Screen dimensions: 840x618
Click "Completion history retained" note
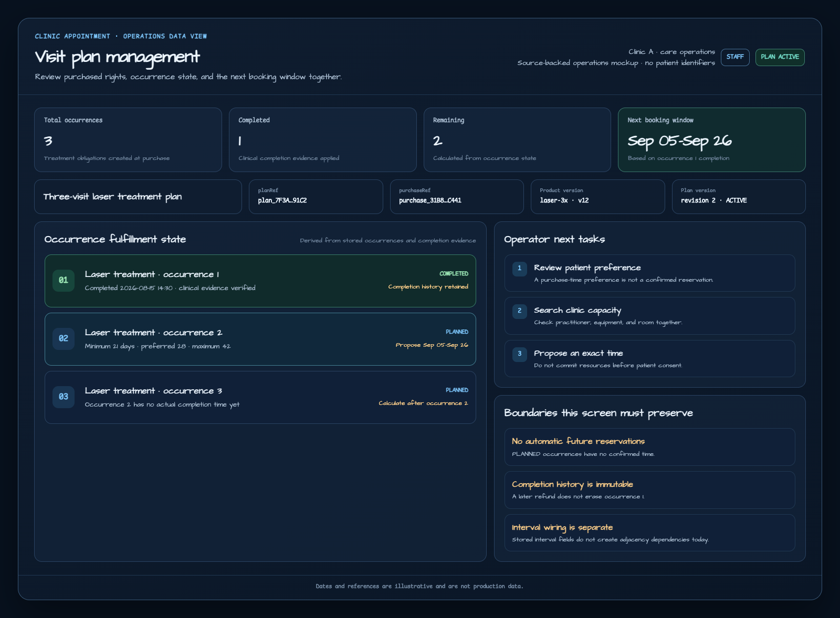[x=428, y=287]
